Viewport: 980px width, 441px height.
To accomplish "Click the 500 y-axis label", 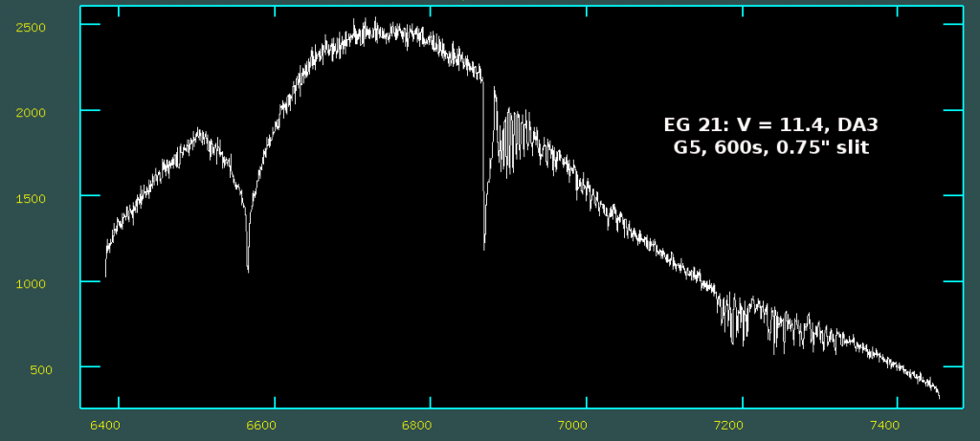I will pos(42,370).
